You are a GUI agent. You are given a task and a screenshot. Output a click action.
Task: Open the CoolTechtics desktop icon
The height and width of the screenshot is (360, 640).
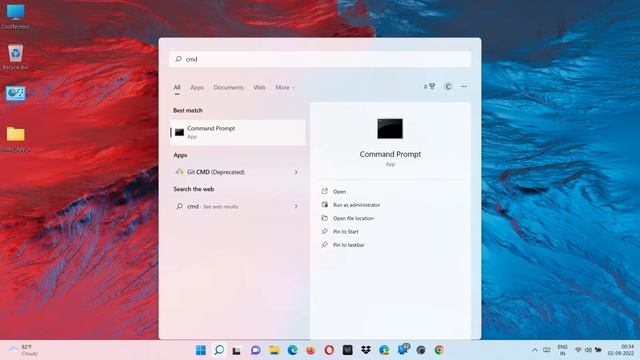point(16,17)
